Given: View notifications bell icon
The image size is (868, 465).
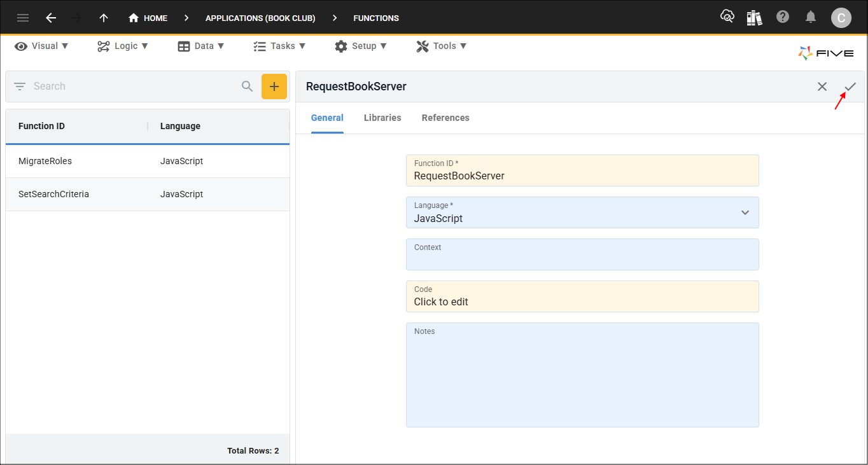Looking at the screenshot, I should 811,17.
